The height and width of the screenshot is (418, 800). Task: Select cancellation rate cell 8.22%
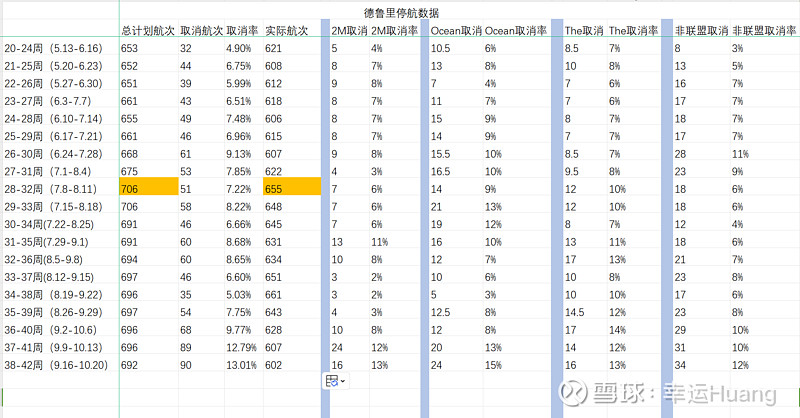239,207
